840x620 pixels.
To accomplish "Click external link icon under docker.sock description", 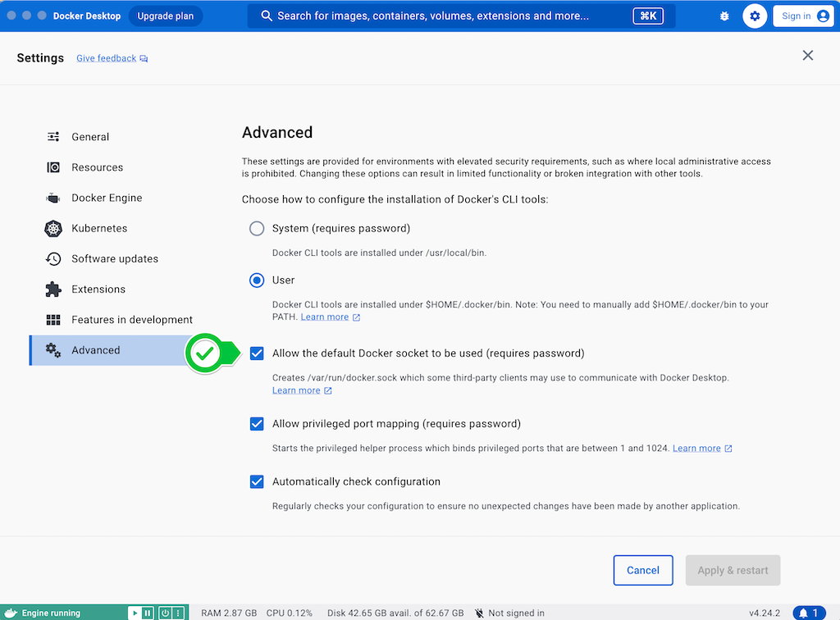I will tap(328, 391).
